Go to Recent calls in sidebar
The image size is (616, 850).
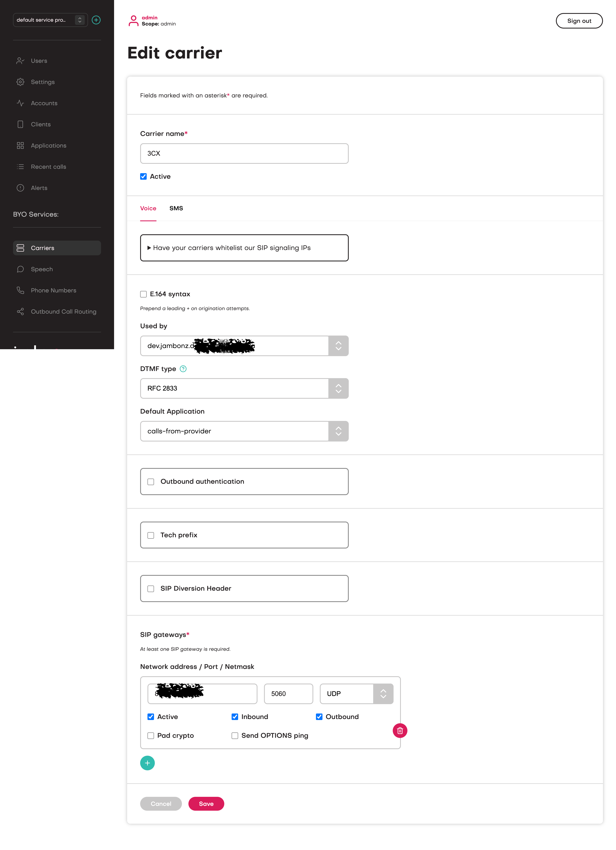48,167
